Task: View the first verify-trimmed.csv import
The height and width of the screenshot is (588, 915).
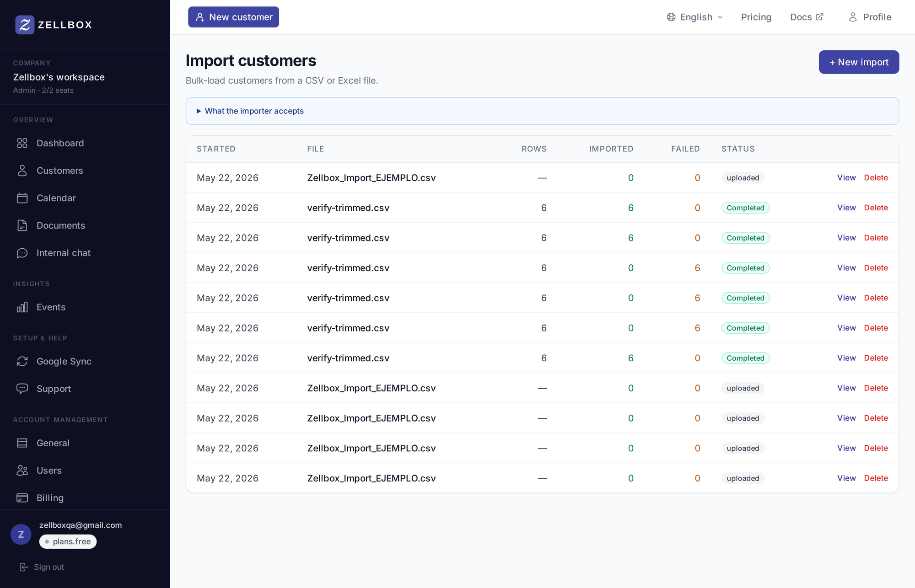Action: [846, 208]
